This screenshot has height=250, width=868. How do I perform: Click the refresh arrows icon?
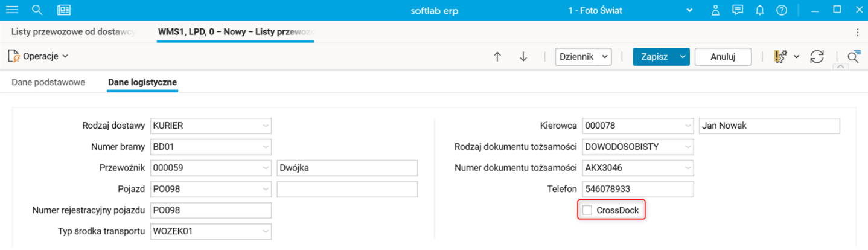coord(817,56)
